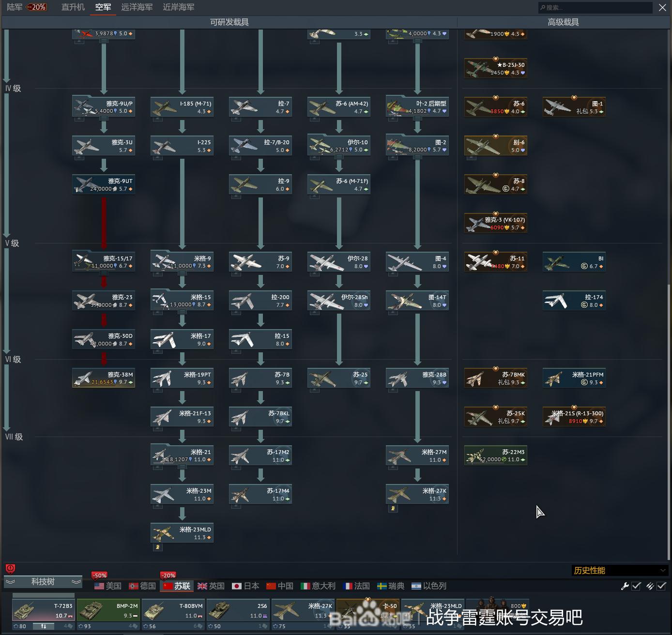Select the 伊尔-28 bomber card

coord(339,261)
